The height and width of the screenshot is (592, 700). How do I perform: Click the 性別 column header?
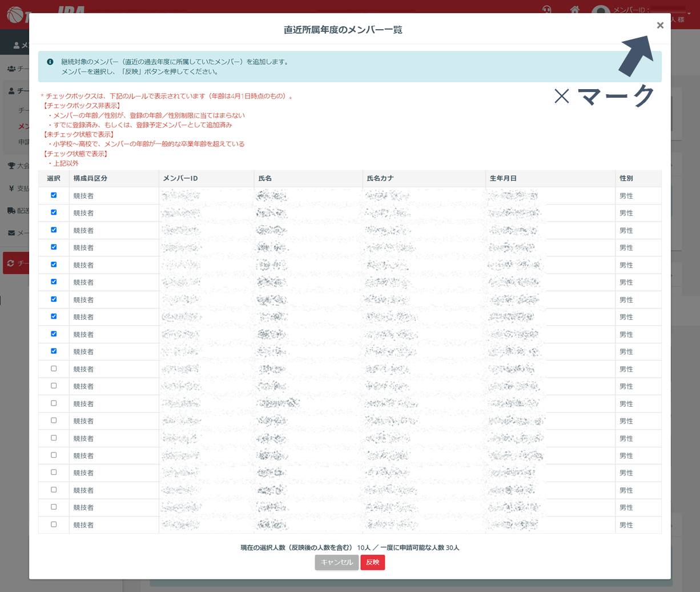coord(638,178)
